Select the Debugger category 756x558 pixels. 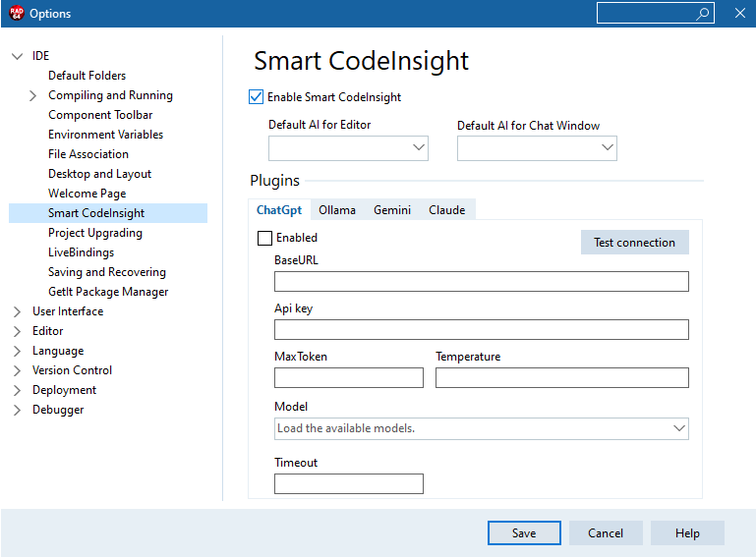58,410
